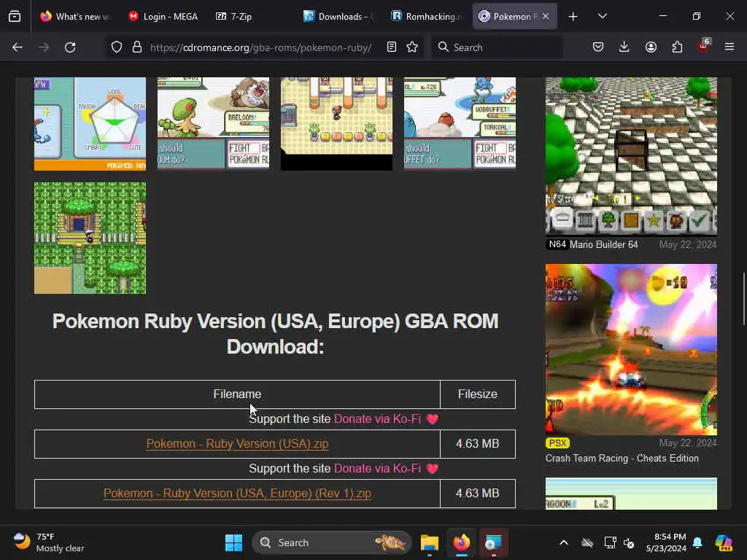Screen dimensions: 747x560
Task: Focus the browser Search box
Action: 497,47
